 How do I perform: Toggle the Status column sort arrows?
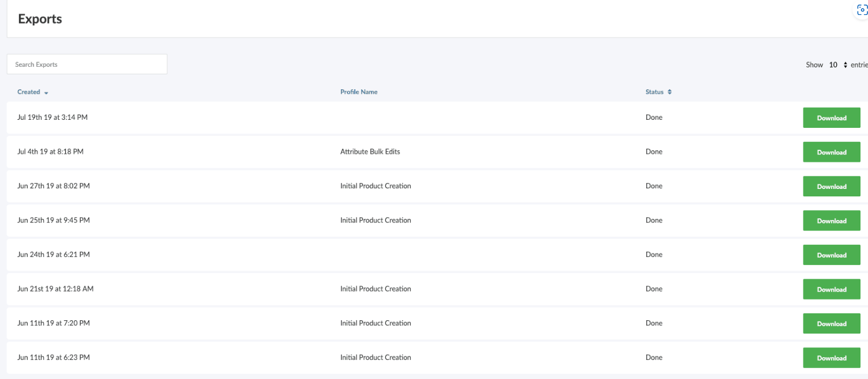point(669,92)
